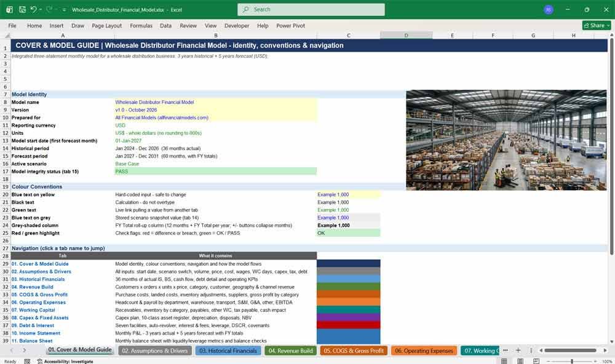
Task: Open the 02. Assumptions & Drivers navigation link
Action: pyautogui.click(x=41, y=271)
